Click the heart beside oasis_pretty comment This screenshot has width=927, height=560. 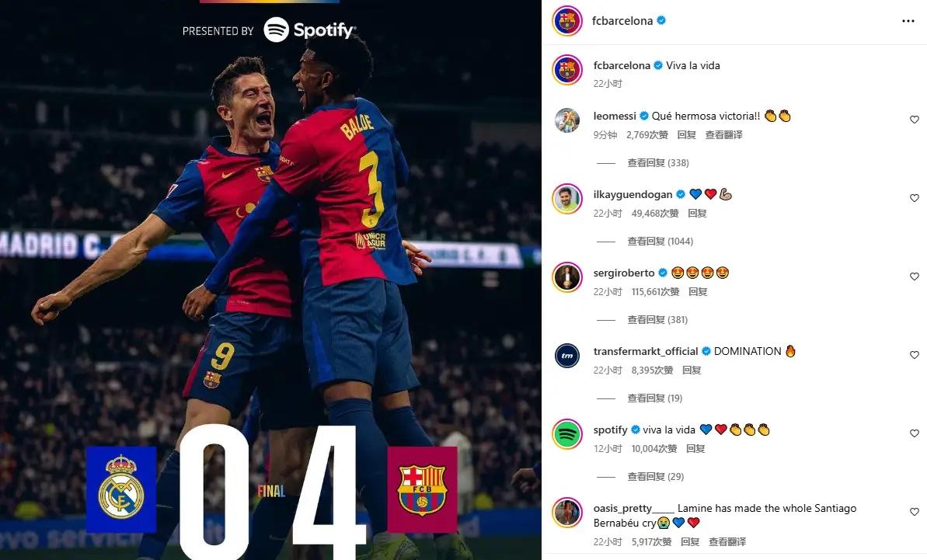pos(914,513)
